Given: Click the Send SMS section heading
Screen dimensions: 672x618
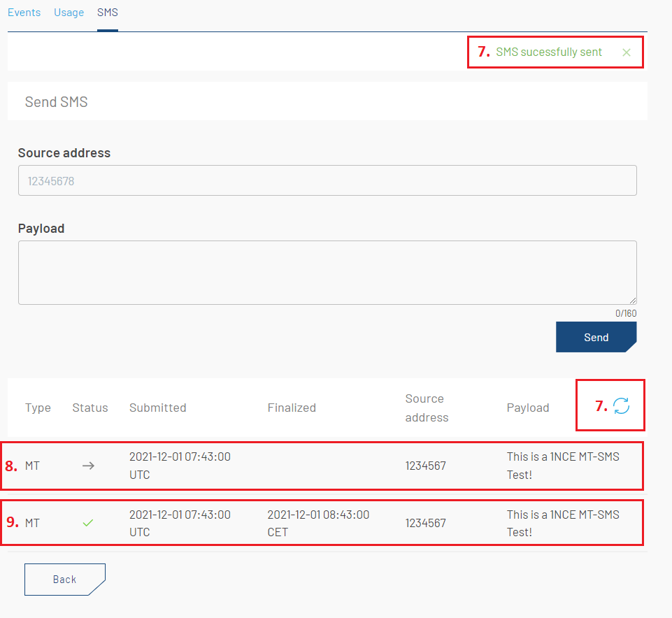Looking at the screenshot, I should click(57, 102).
